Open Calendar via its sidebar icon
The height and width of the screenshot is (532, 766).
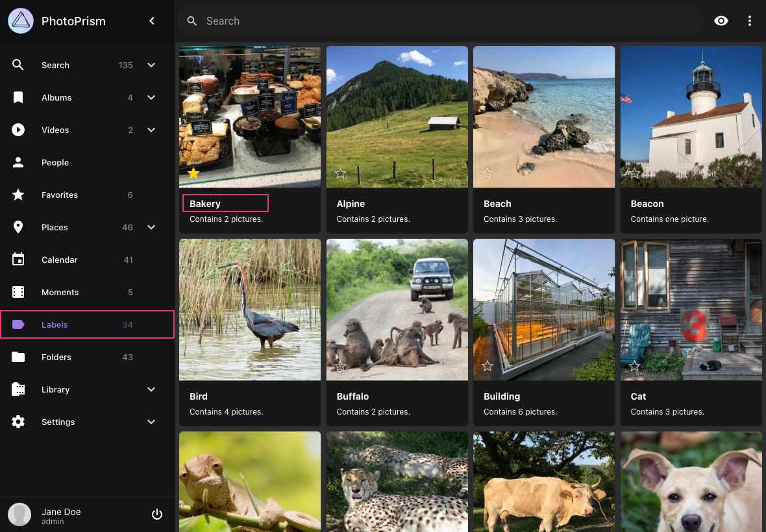pyautogui.click(x=18, y=260)
